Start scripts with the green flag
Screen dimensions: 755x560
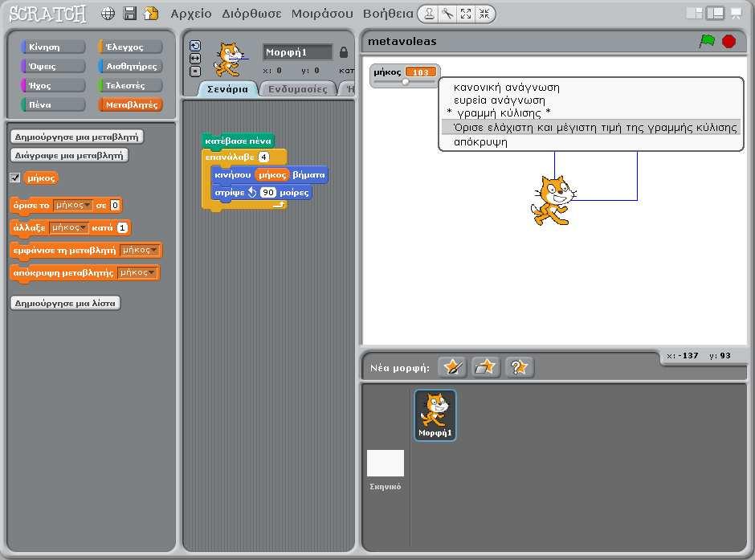[707, 42]
